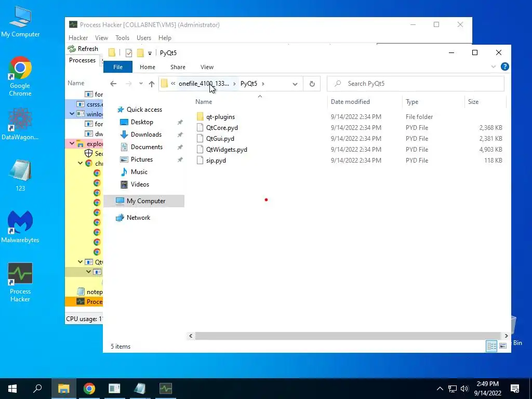The width and height of the screenshot is (532, 399).
Task: Open the Windows Start menu
Action: tap(12, 389)
